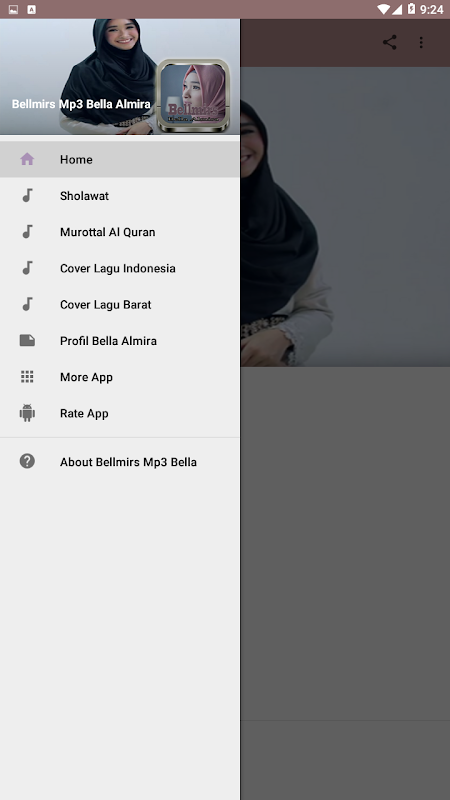This screenshot has width=450, height=800.
Task: Open Murottal Al Quran menu item
Action: coord(120,232)
